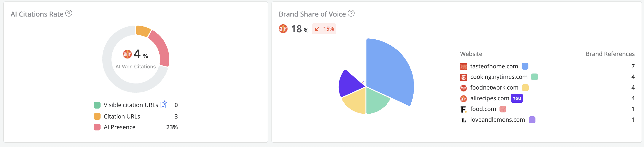This screenshot has width=644, height=147.
Task: Open the Brand Share of Voice help tooltip
Action: click(351, 14)
